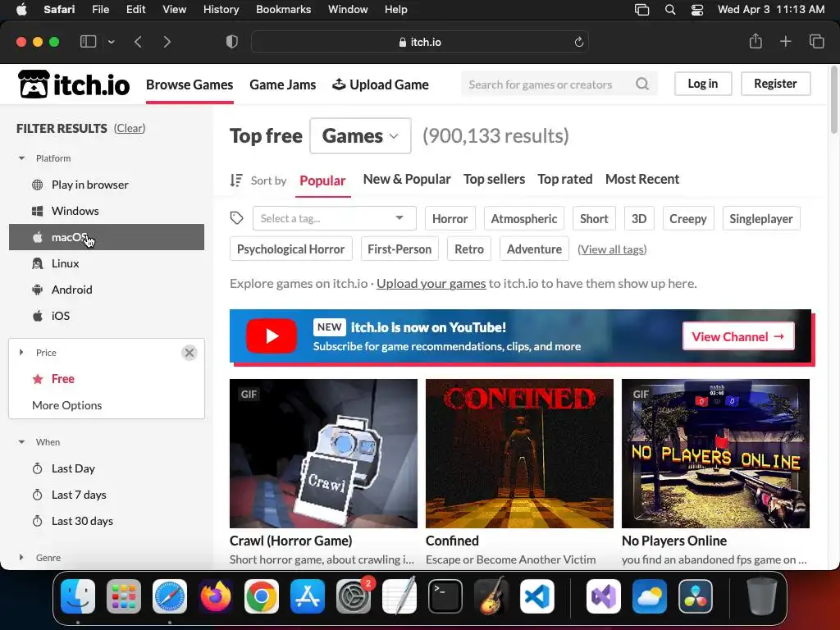Open Firefox from the Dock
The height and width of the screenshot is (630, 840).
point(216,596)
